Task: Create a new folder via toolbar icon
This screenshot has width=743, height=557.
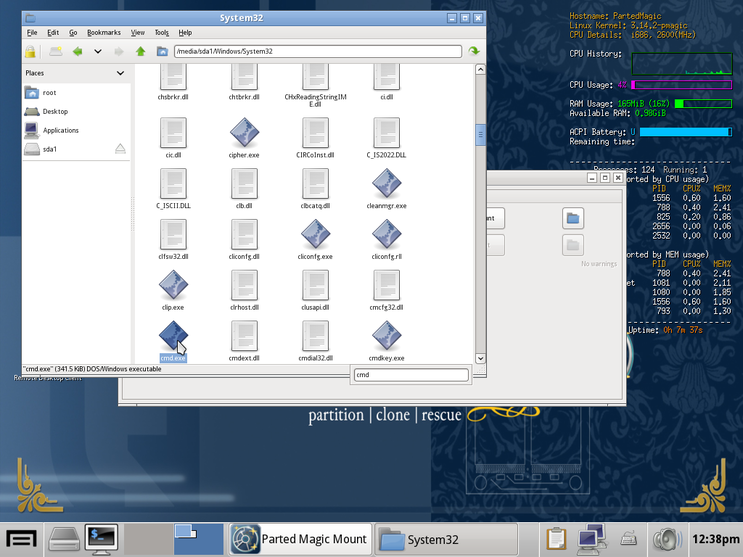Action: [x=56, y=51]
